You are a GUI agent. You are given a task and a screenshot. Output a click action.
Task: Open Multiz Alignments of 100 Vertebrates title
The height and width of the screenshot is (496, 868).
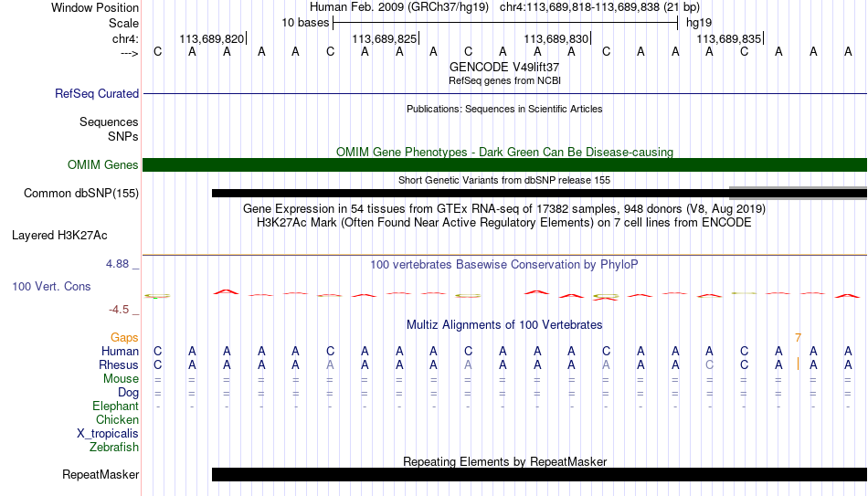(504, 325)
